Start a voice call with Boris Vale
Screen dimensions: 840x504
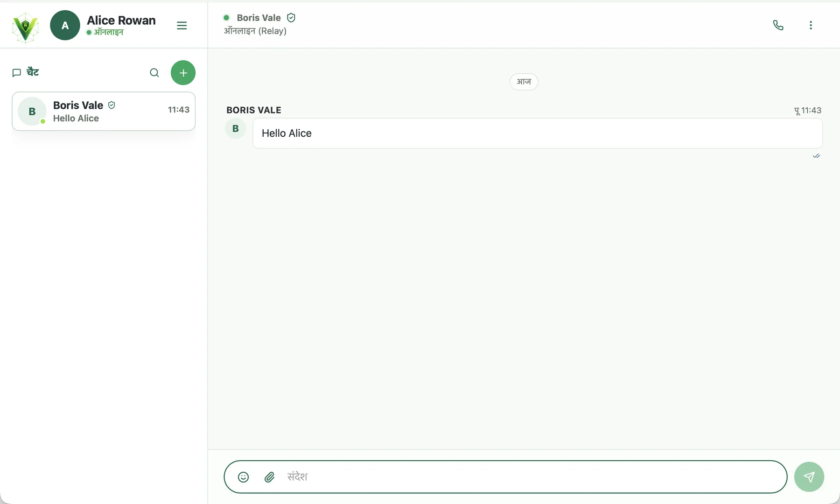[778, 25]
